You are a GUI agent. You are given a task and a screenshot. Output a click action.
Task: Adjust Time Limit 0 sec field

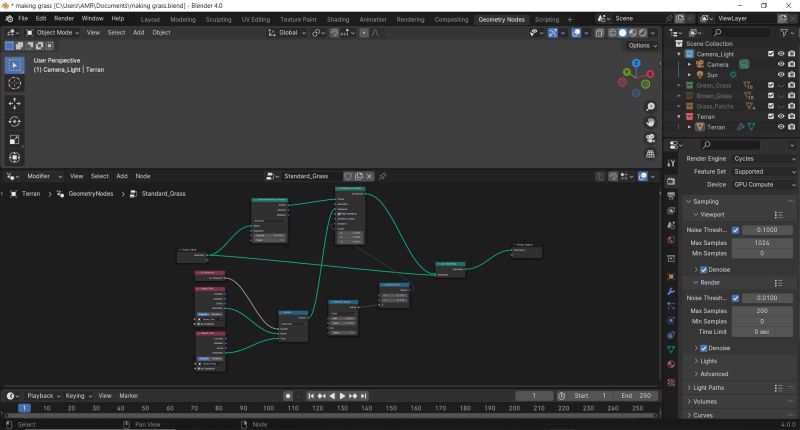coord(762,332)
